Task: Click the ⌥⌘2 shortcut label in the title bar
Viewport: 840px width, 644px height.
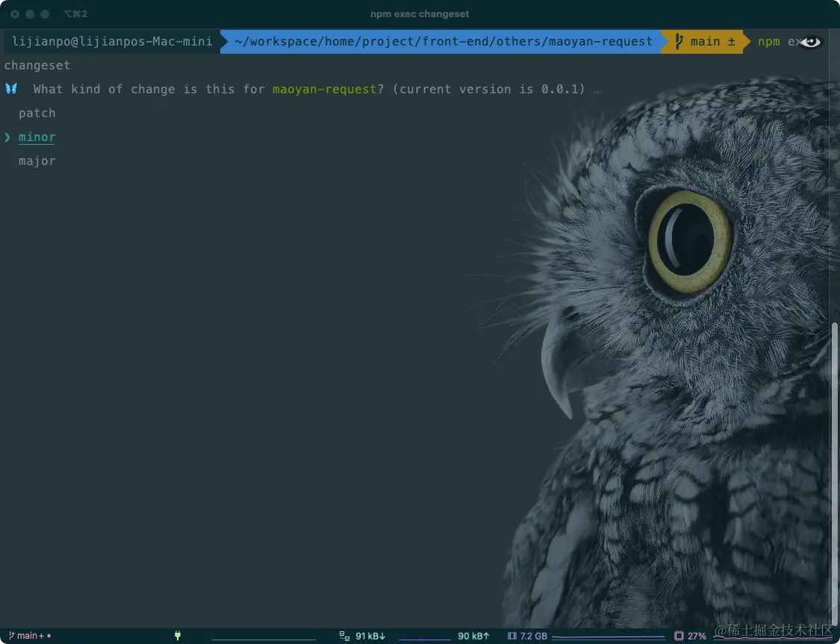Action: point(75,14)
